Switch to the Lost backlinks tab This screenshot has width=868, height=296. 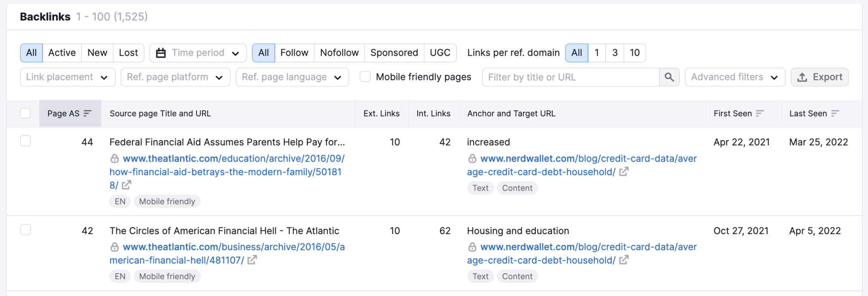[128, 53]
